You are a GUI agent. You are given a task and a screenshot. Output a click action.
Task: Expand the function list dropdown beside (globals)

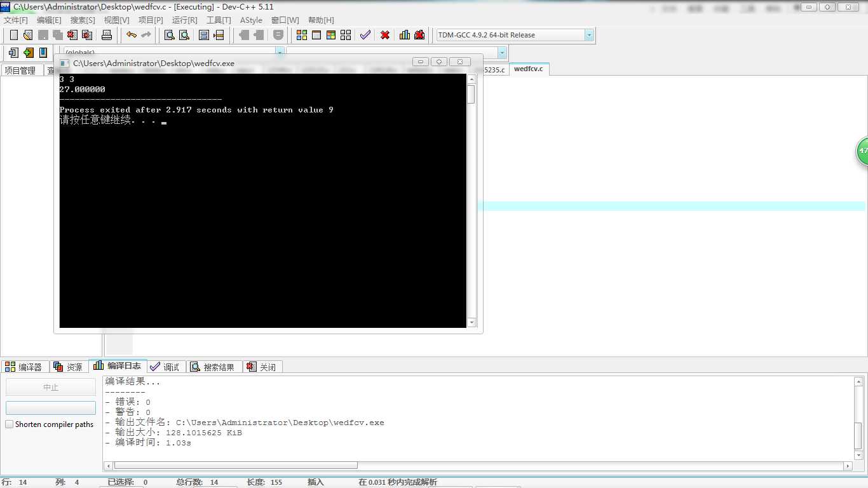(502, 53)
